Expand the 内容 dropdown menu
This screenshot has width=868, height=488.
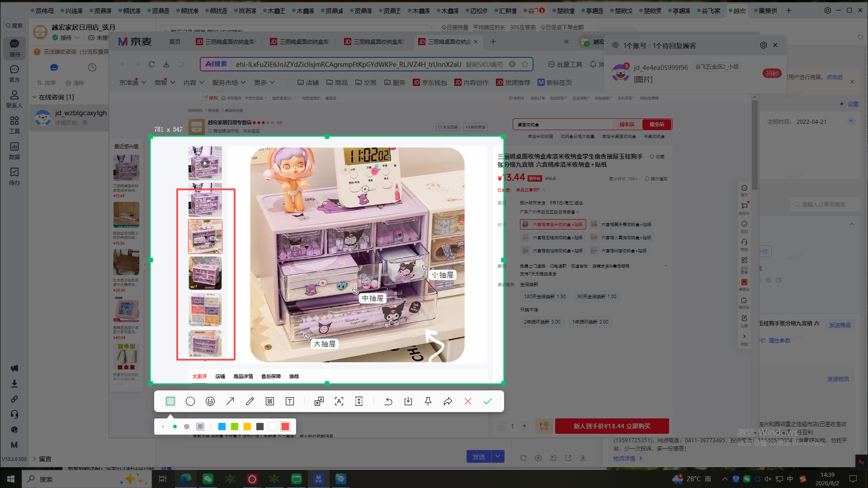[x=193, y=83]
